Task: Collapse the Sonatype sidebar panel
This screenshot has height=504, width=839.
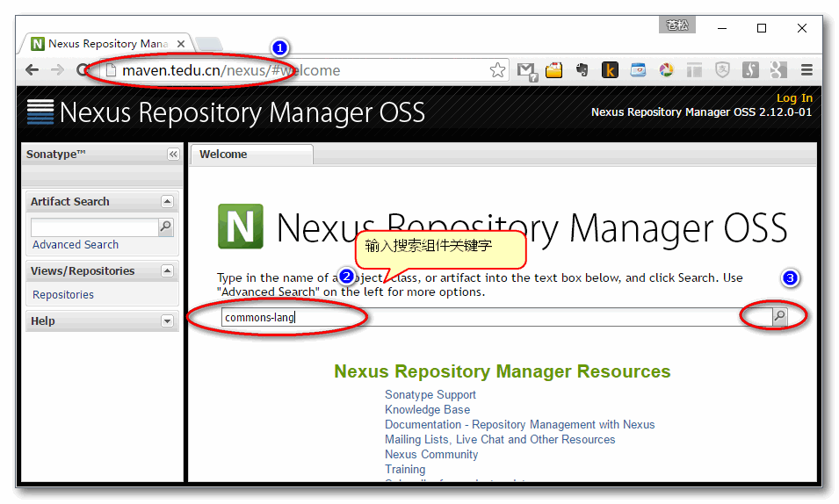Action: [173, 154]
